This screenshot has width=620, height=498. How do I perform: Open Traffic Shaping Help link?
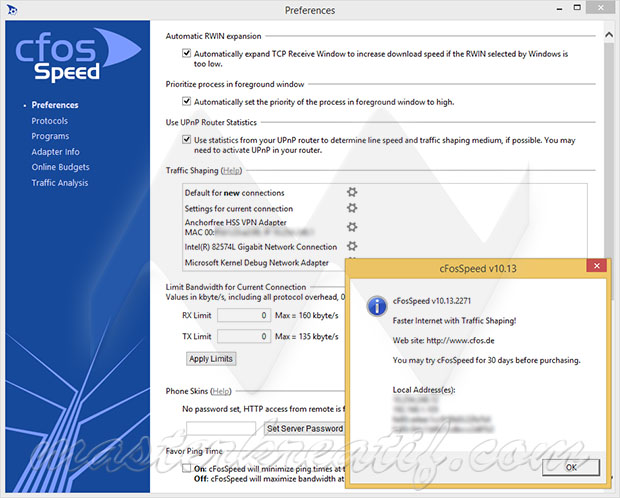(231, 170)
